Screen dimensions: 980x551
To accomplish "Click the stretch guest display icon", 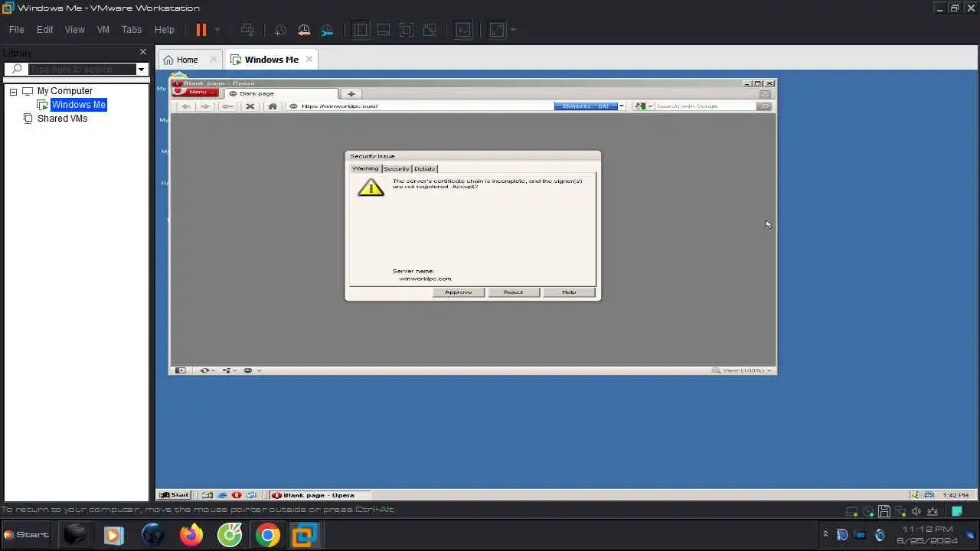I will (497, 30).
